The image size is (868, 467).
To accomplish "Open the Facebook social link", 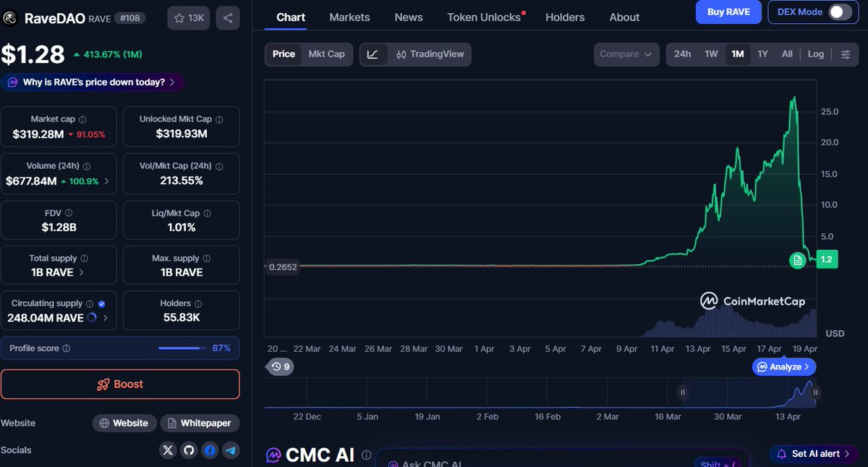I will 210,450.
